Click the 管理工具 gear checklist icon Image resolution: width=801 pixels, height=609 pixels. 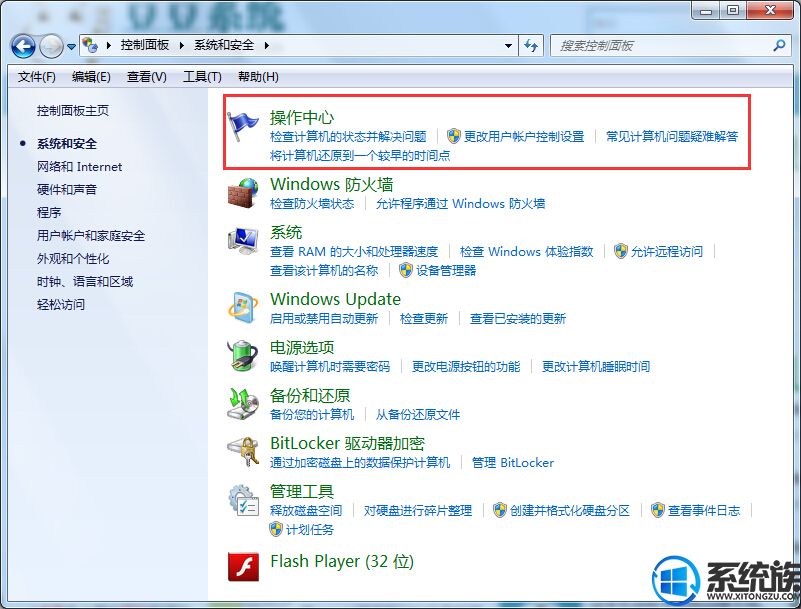pyautogui.click(x=243, y=499)
